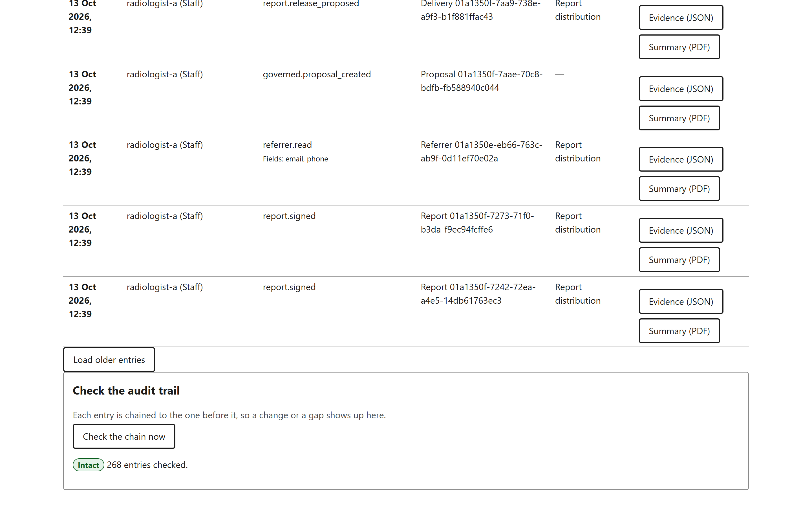This screenshot has width=812, height=508.
Task: Select the referrer.read action text
Action: click(287, 145)
